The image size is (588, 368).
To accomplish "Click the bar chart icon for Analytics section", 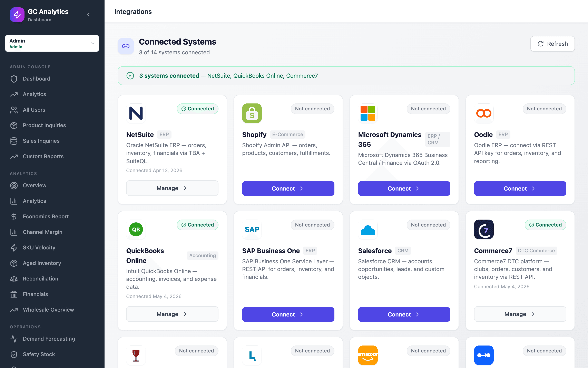I will click(x=14, y=201).
